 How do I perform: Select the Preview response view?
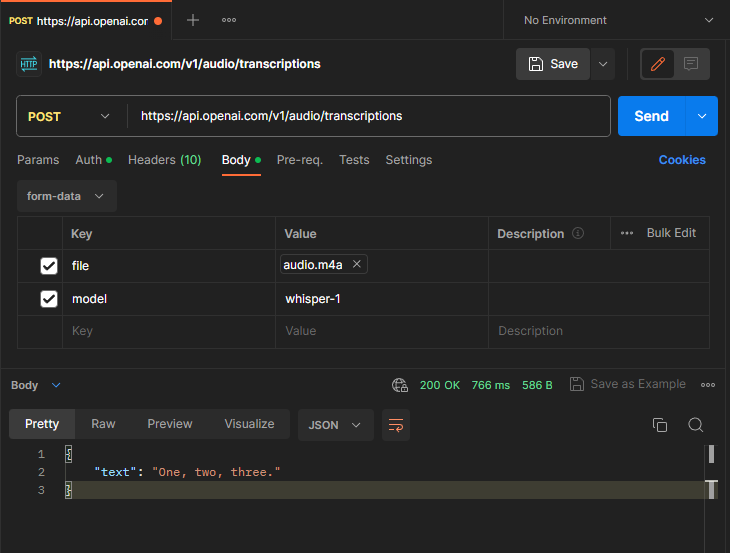[x=169, y=424]
